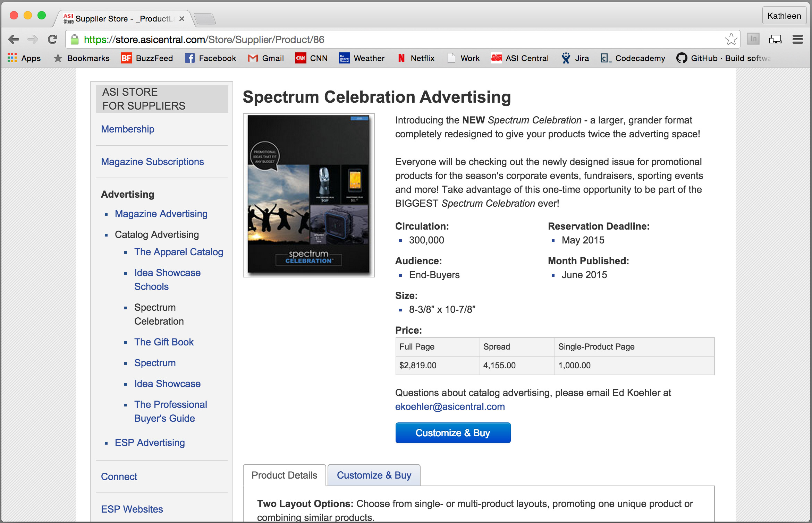Close the Supplier Store tab
The height and width of the screenshot is (523, 812).
coord(182,19)
